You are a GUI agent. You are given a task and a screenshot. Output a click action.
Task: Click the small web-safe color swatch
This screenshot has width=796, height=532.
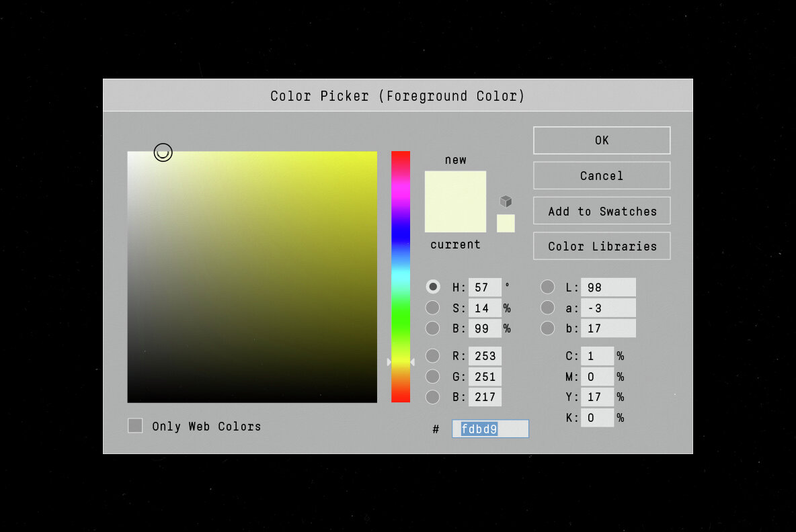[506, 223]
